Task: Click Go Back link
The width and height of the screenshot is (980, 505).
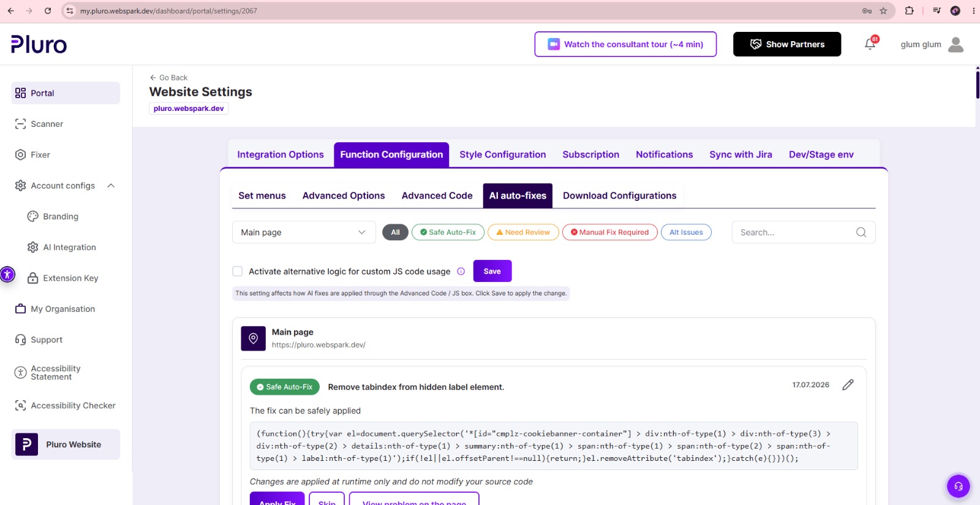Action: (168, 78)
